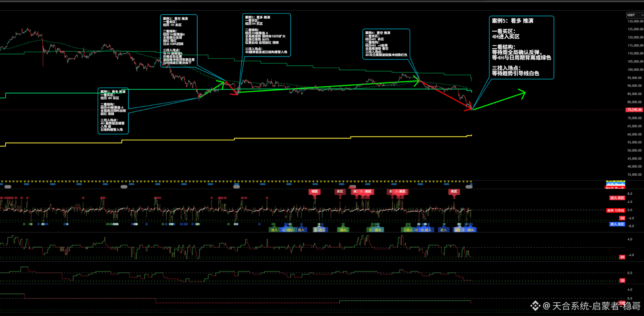Image resolution: width=644 pixels, height=316 pixels.
Task: Click the rightmost red 卖区 signal marker
Action: click(454, 192)
